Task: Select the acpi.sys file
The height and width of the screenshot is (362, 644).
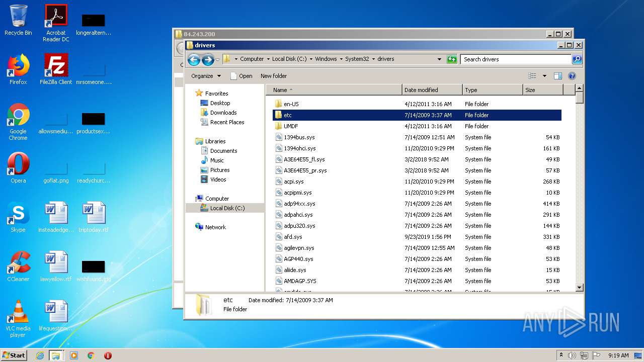Action: 293,182
